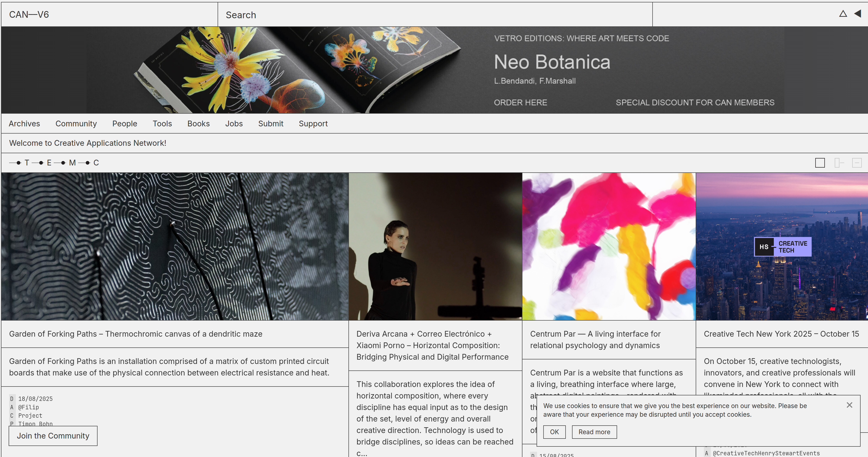Open the Jobs page
The width and height of the screenshot is (868, 457).
(234, 124)
